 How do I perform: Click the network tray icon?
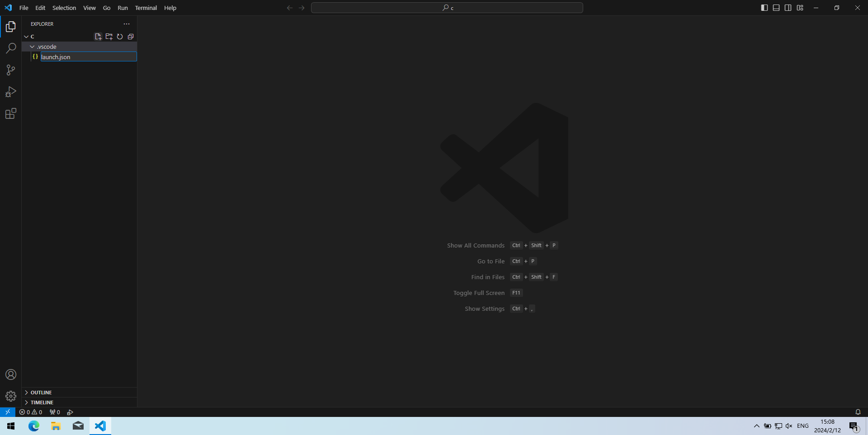778,426
